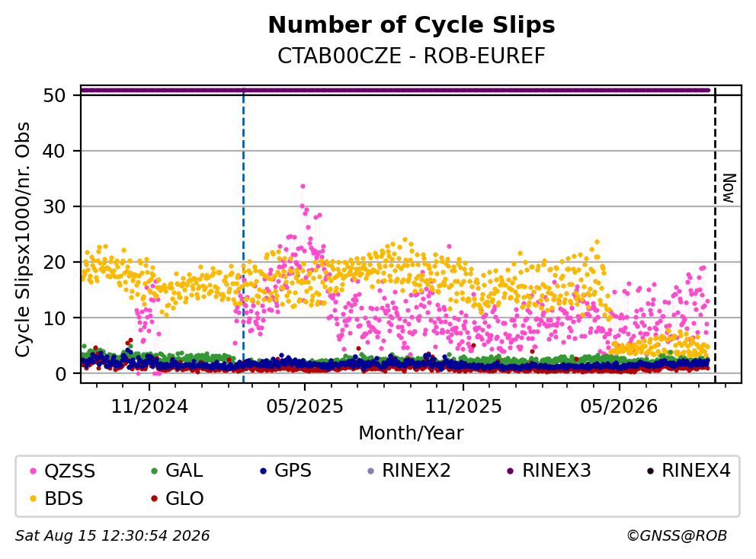756x559 pixels.
Task: Select the RINEX2 legend label
Action: [x=417, y=471]
